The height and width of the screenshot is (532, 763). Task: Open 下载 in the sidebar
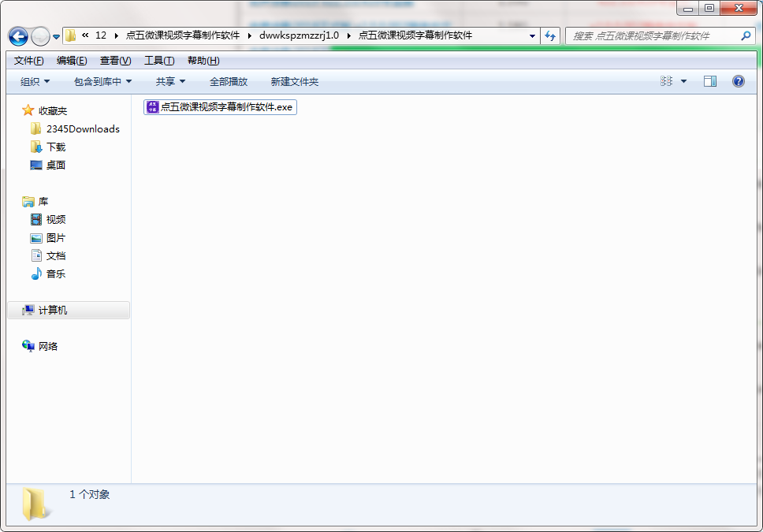56,147
